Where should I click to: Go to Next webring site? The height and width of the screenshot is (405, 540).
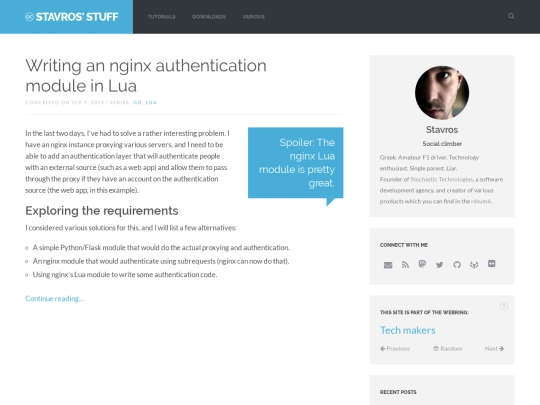point(494,349)
